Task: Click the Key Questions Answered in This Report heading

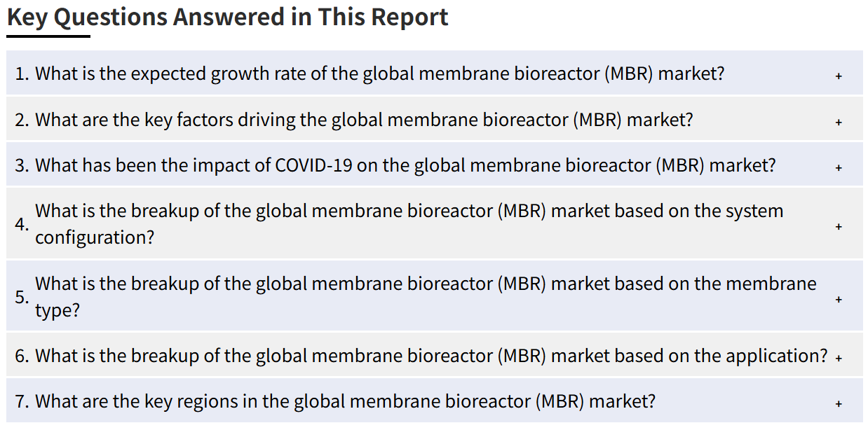Action: pos(228,17)
